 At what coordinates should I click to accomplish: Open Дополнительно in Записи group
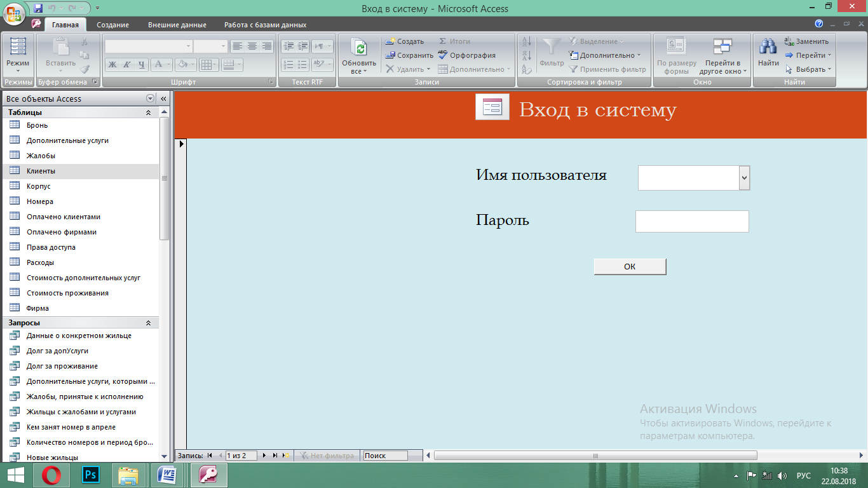pyautogui.click(x=475, y=69)
